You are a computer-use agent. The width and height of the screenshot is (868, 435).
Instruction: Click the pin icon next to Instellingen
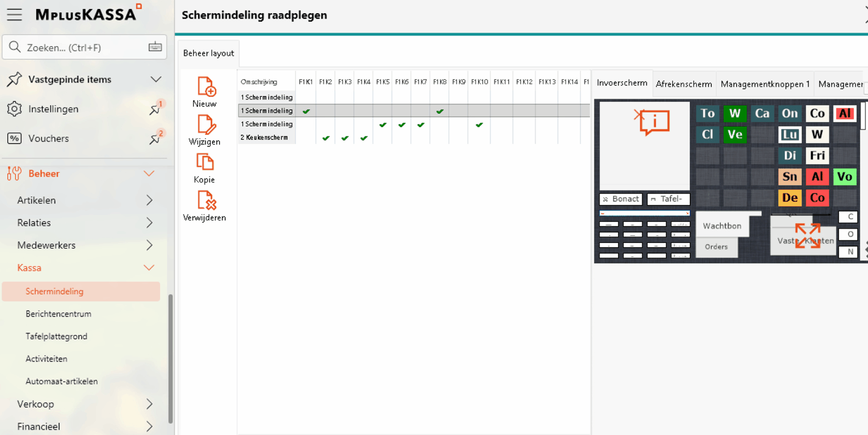coord(155,109)
